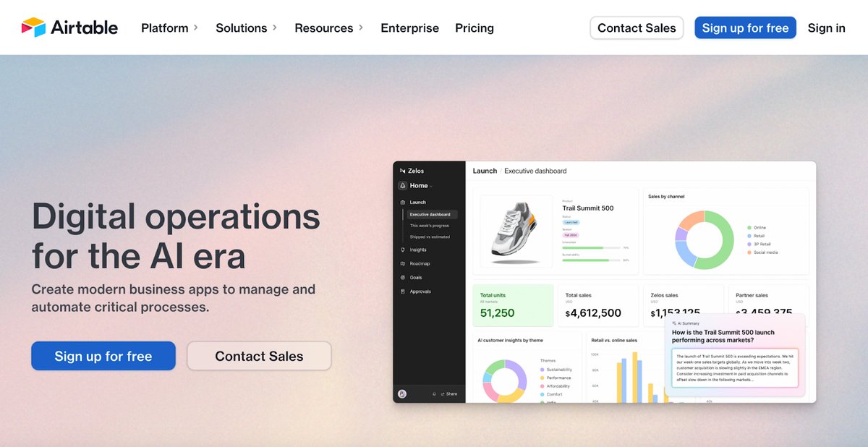Screen dimensions: 868x447
Task: Open the Enterprise page
Action: click(409, 28)
